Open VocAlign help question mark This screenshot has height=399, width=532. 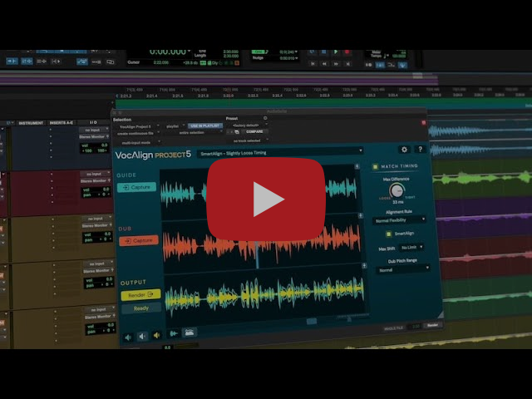point(420,150)
